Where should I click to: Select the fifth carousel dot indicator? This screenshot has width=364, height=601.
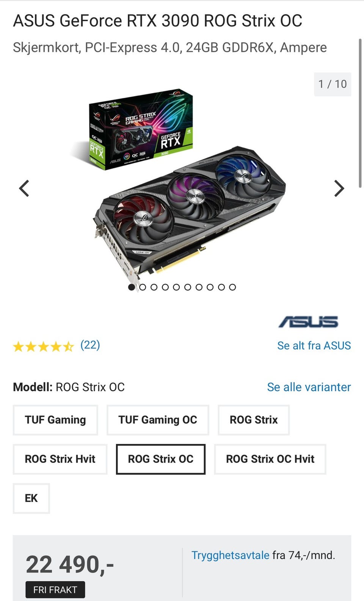[x=176, y=287]
